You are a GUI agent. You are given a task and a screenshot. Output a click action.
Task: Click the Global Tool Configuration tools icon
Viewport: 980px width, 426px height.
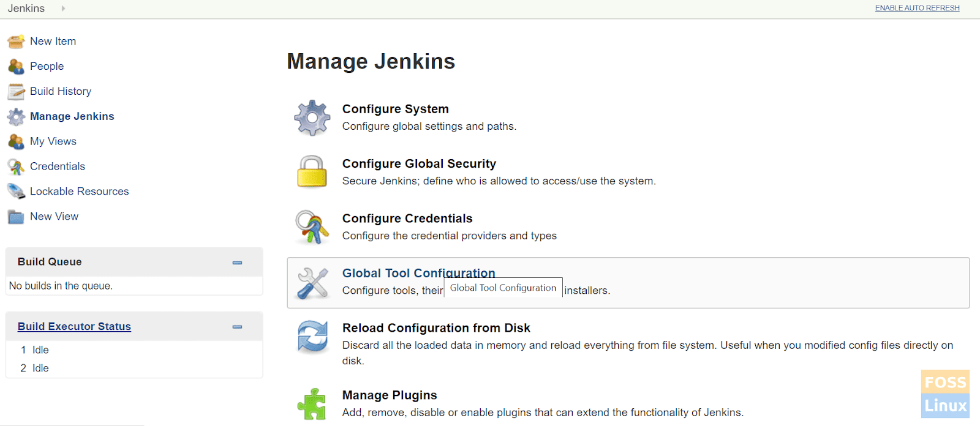[312, 283]
